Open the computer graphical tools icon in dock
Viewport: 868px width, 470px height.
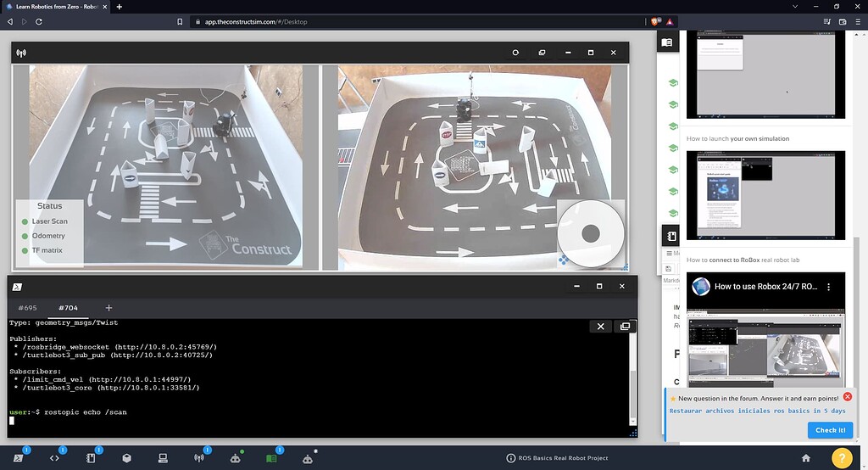pyautogui.click(x=163, y=458)
